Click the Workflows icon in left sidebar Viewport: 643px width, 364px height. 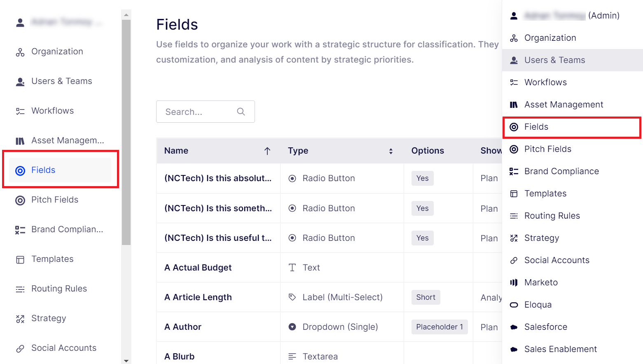tap(20, 111)
